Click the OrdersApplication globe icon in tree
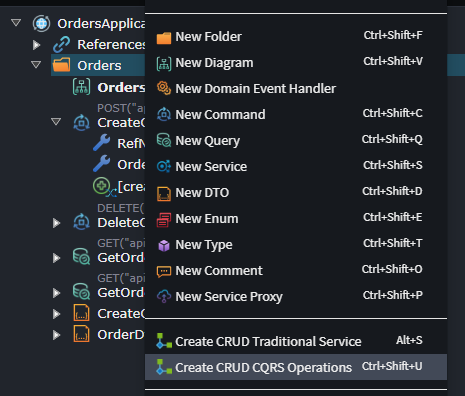465x396 pixels. click(x=41, y=24)
